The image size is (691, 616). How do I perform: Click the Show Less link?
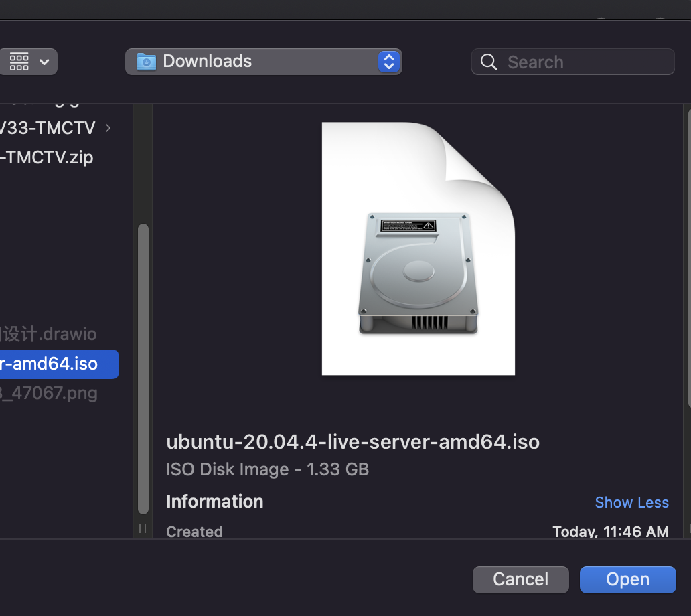click(631, 502)
